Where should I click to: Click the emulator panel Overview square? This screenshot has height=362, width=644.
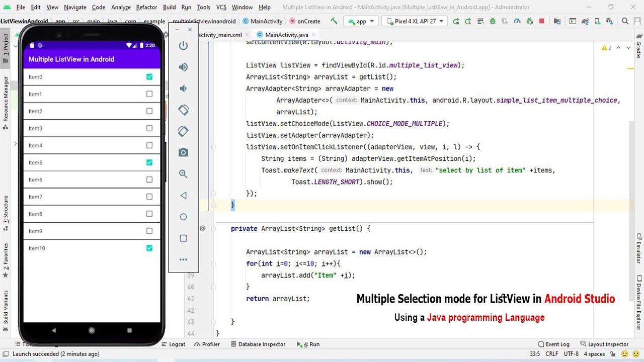pyautogui.click(x=183, y=238)
